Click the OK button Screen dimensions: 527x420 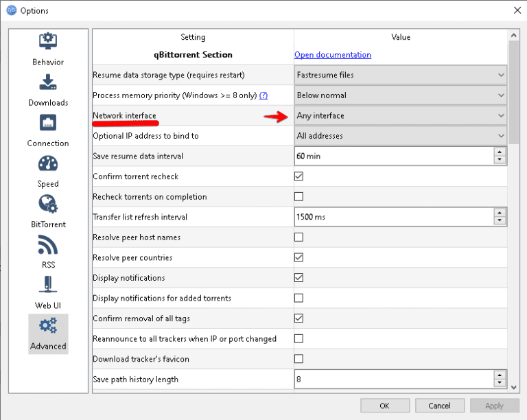pyautogui.click(x=385, y=406)
